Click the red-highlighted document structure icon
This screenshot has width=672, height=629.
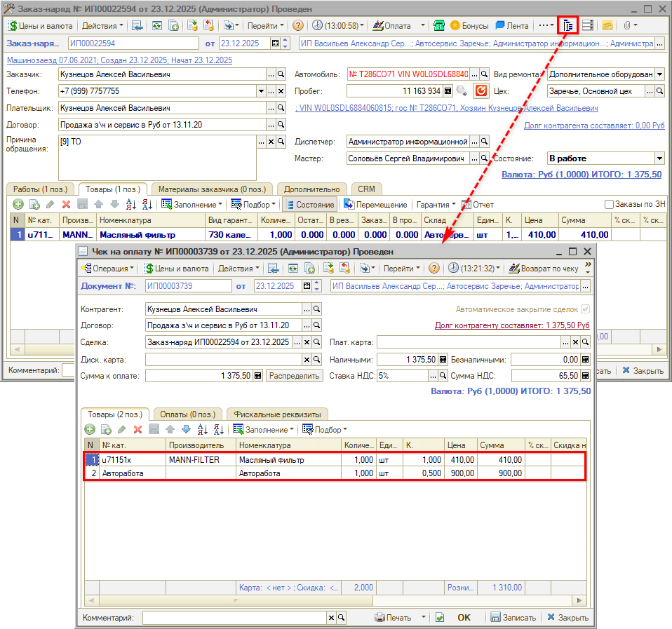[568, 25]
